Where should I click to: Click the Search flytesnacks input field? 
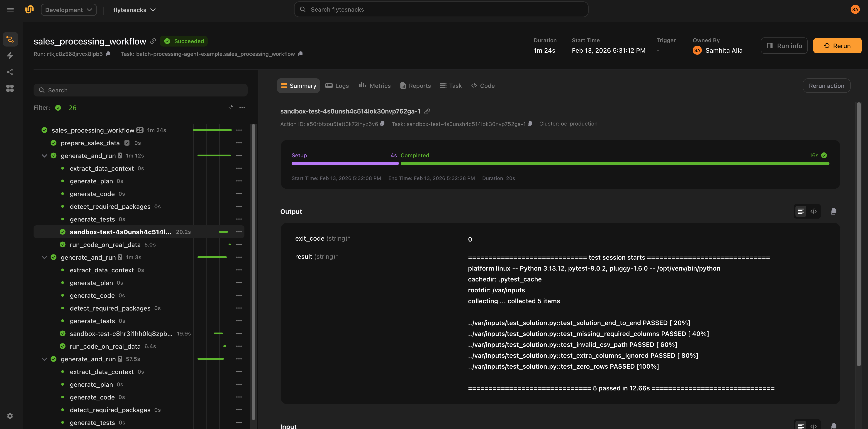tap(441, 10)
